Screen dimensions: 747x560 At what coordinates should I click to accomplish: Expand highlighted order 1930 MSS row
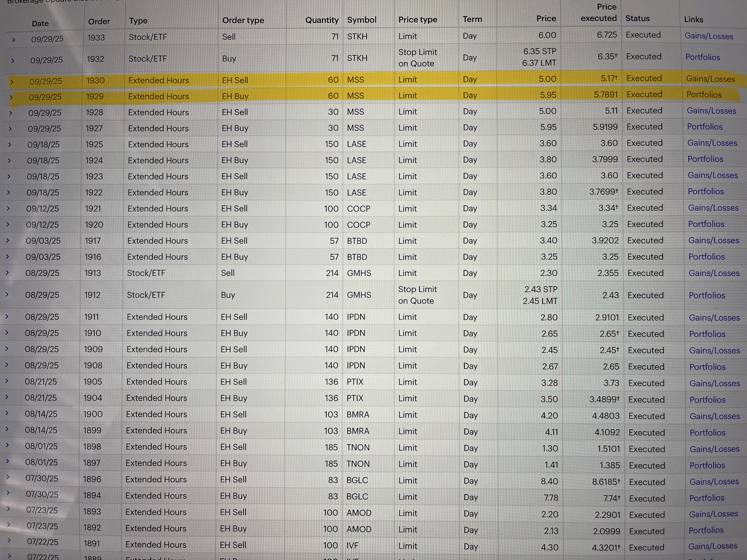click(12, 82)
